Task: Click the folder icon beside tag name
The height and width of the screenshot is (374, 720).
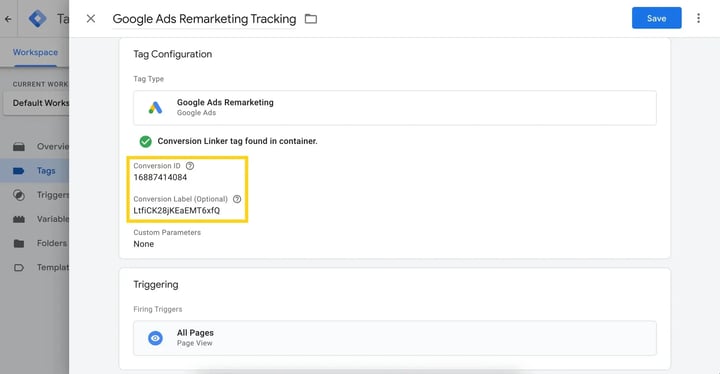Action: pyautogui.click(x=311, y=19)
